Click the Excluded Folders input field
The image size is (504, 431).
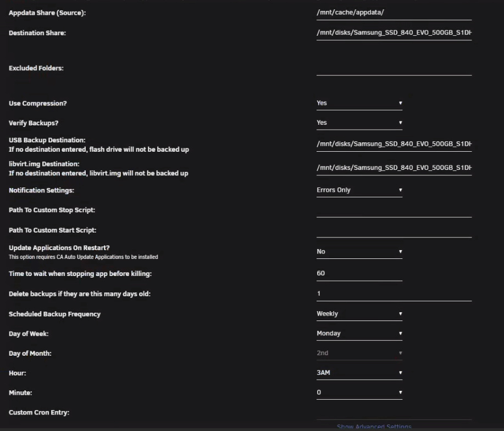tap(394, 68)
